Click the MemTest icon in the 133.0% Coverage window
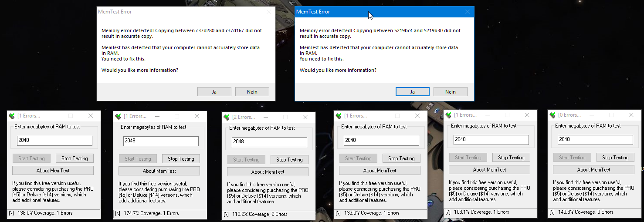644x222 pixels. 338,116
